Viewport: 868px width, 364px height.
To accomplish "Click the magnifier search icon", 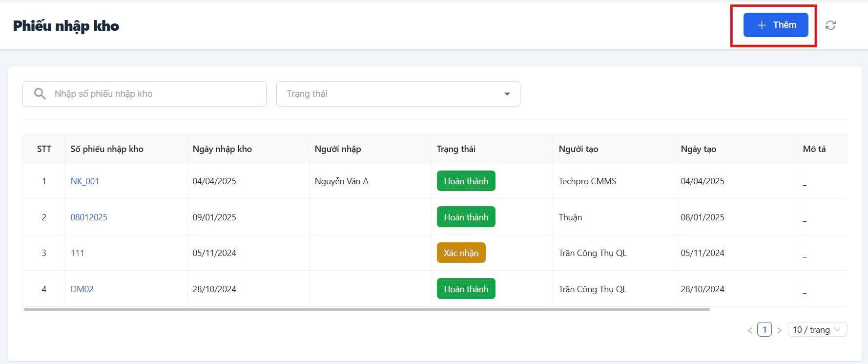I will pos(40,94).
